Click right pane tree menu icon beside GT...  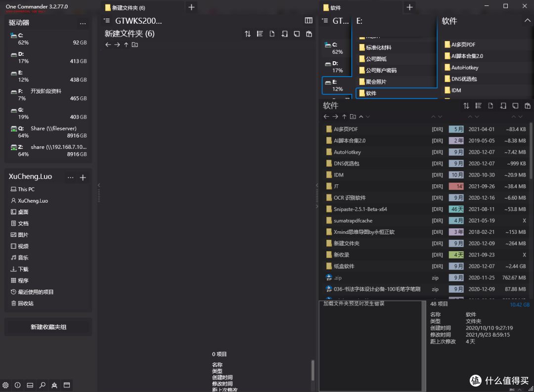325,21
